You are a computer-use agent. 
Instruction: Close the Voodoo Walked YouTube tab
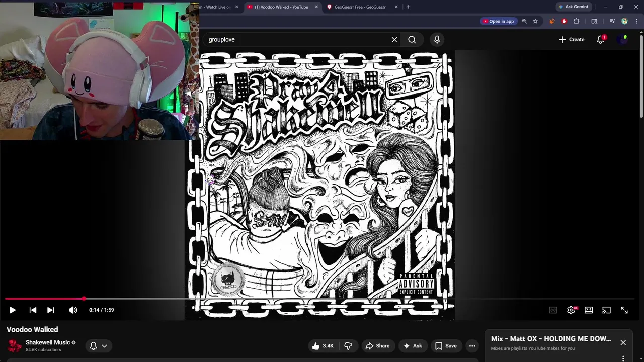coord(316,7)
